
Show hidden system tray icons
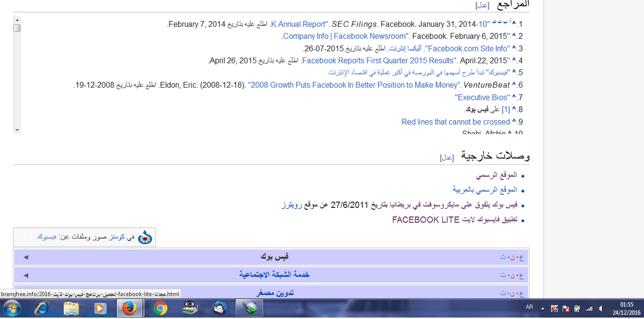pos(543,309)
